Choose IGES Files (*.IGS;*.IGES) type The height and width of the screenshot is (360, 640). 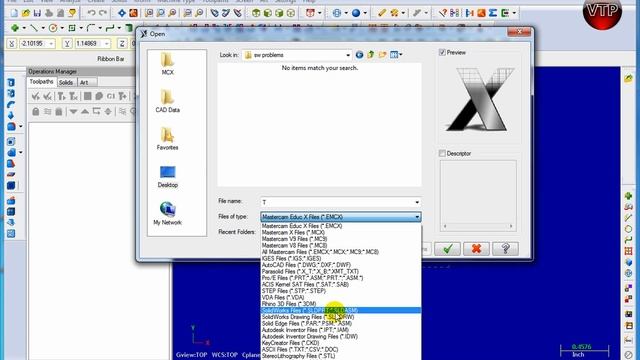coord(340,258)
